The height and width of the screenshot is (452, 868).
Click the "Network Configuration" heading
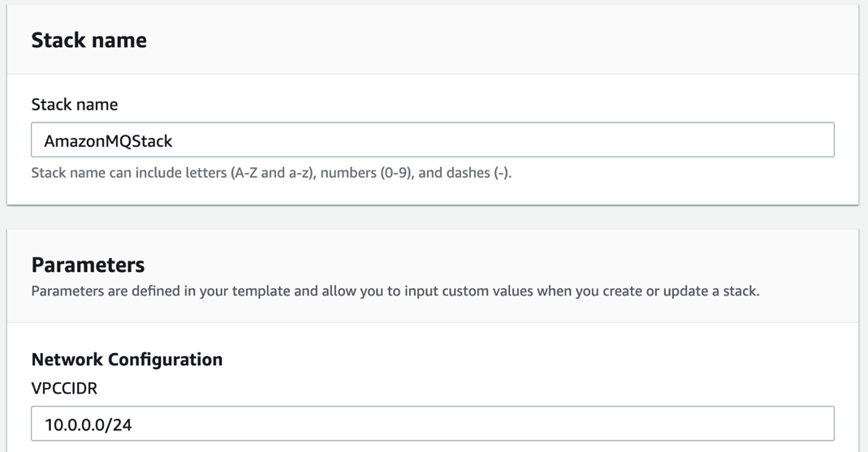pyautogui.click(x=127, y=359)
